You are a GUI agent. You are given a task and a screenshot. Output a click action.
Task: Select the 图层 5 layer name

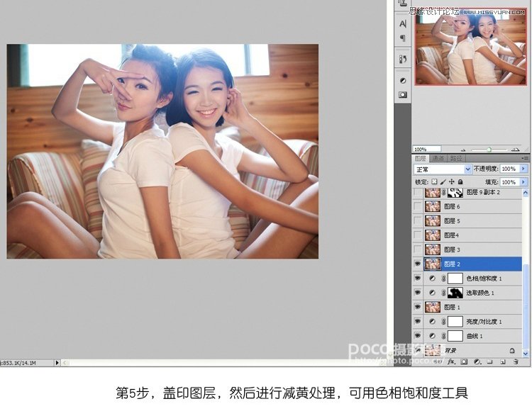pyautogui.click(x=452, y=220)
